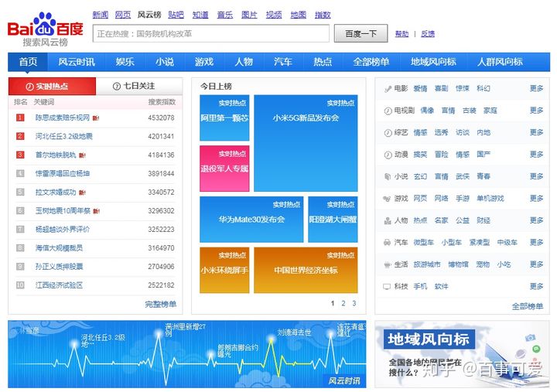This screenshot has height=392, width=557.
Task: Open the 陈思成索赔乐视网 ranked keyword
Action: 63,118
